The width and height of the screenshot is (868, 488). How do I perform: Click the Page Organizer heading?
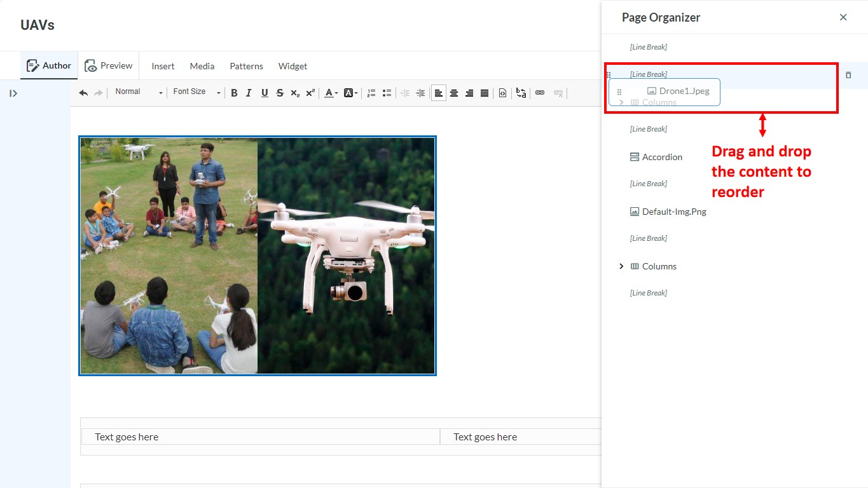tap(661, 17)
